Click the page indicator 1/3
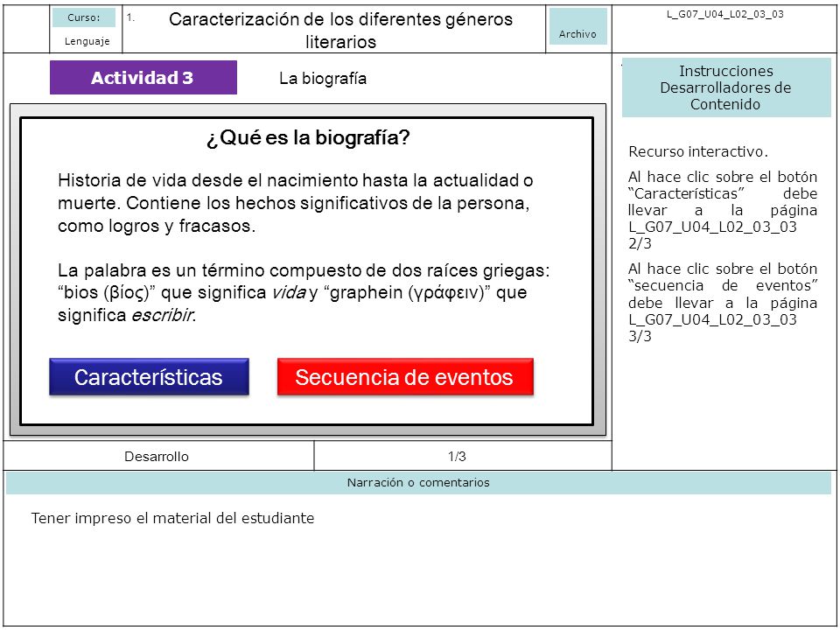Image resolution: width=840 pixels, height=630 pixels. point(457,457)
